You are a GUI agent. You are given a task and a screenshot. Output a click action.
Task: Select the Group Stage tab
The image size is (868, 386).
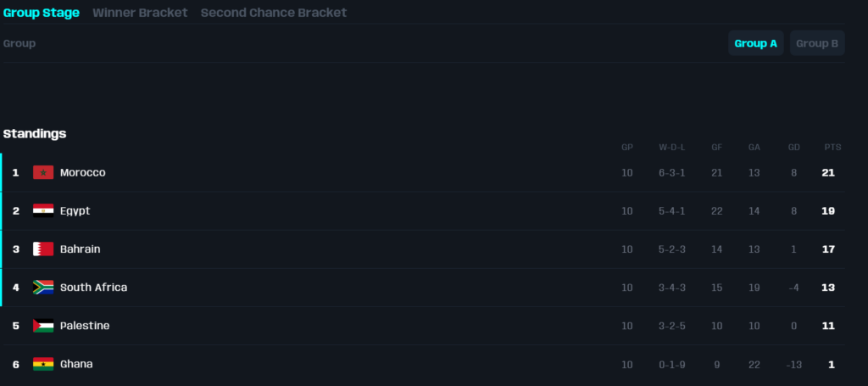pos(42,12)
